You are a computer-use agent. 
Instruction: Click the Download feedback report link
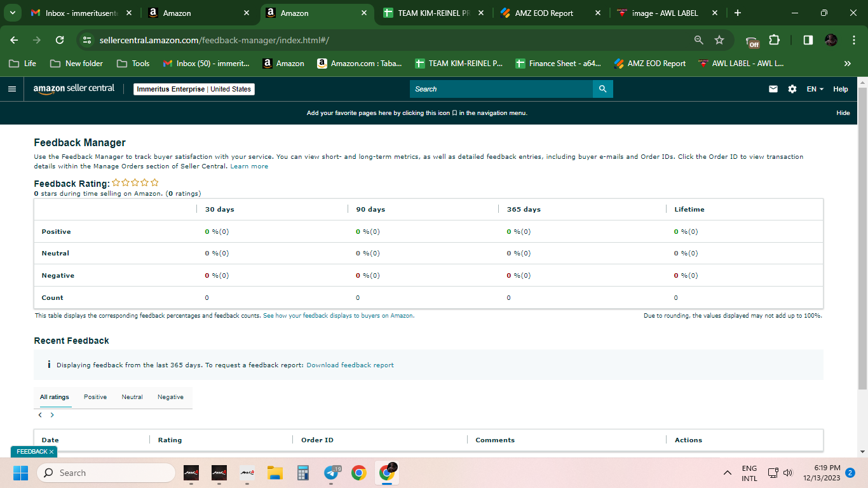coord(350,365)
